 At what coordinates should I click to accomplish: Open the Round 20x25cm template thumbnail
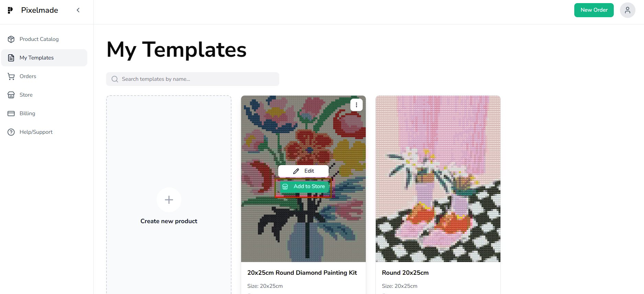[438, 179]
